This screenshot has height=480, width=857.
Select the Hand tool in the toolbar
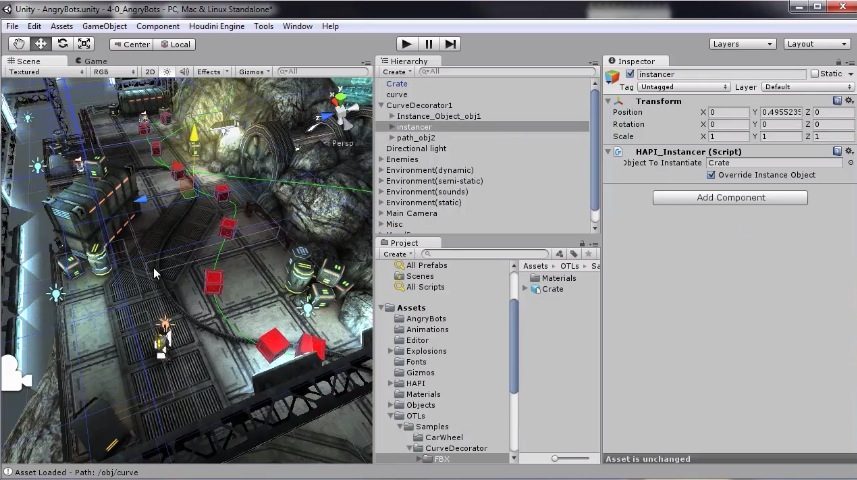(x=19, y=44)
